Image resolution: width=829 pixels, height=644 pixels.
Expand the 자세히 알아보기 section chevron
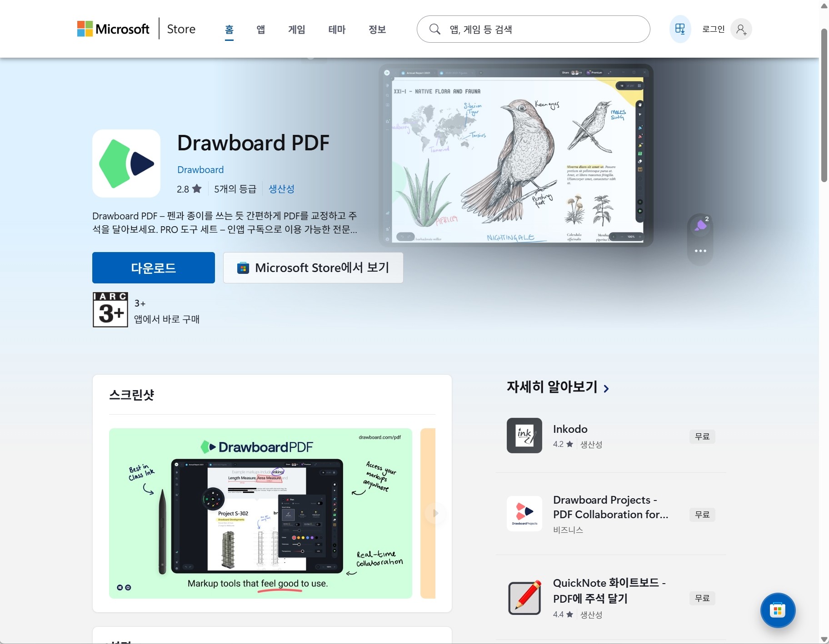(606, 388)
